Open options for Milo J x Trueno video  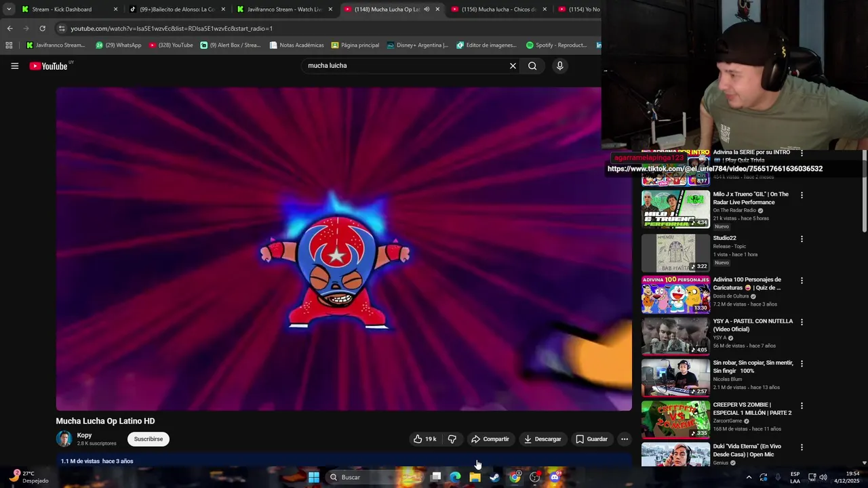[802, 195]
